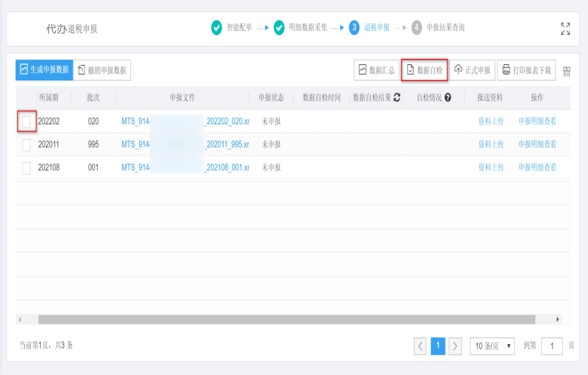The height and width of the screenshot is (375, 588).
Task: Click the 申报状态 column header
Action: coord(271,97)
